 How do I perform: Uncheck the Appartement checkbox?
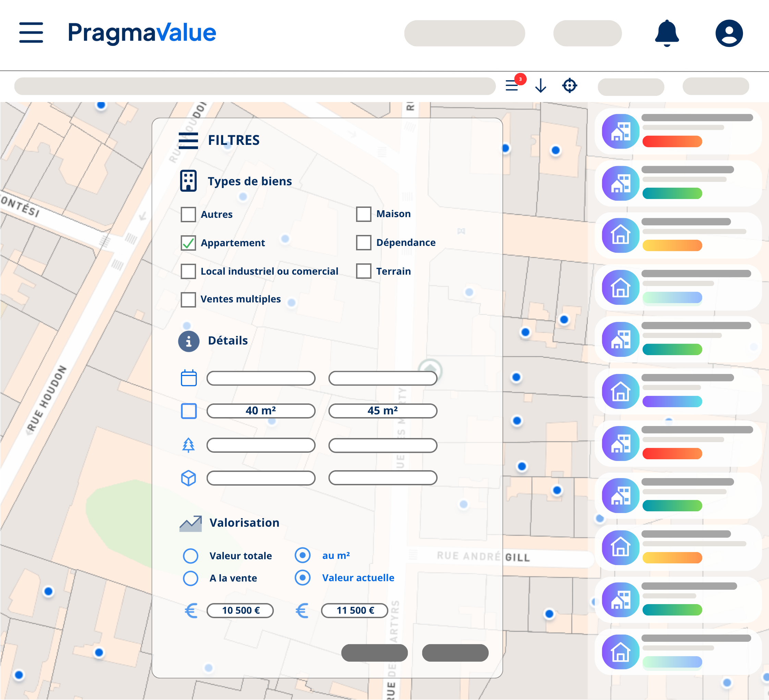pos(188,243)
